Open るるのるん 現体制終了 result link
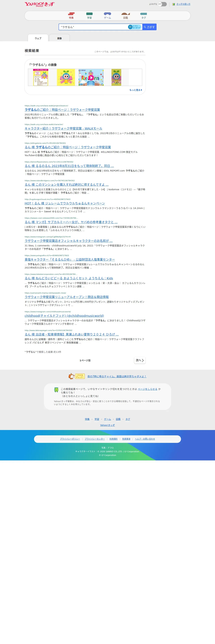The image size is (215, 644). click(x=69, y=166)
